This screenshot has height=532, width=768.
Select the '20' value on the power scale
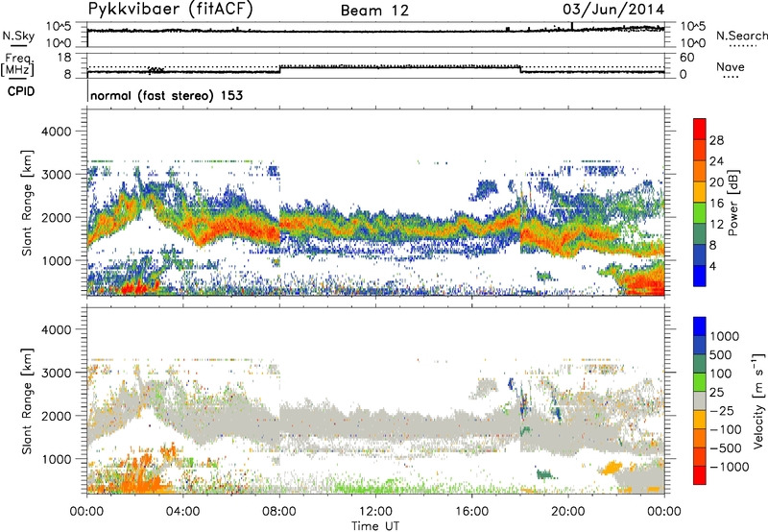click(716, 182)
